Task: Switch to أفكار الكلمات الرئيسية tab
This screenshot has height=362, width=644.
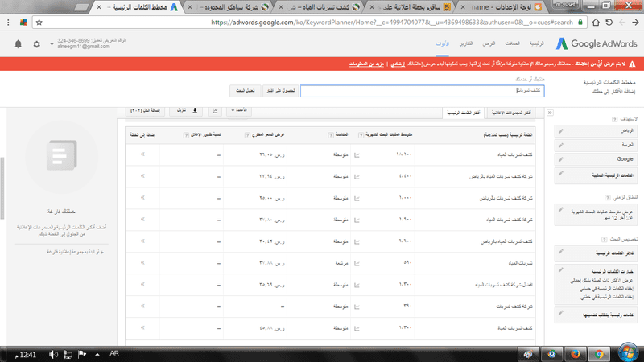Action: pos(464,113)
